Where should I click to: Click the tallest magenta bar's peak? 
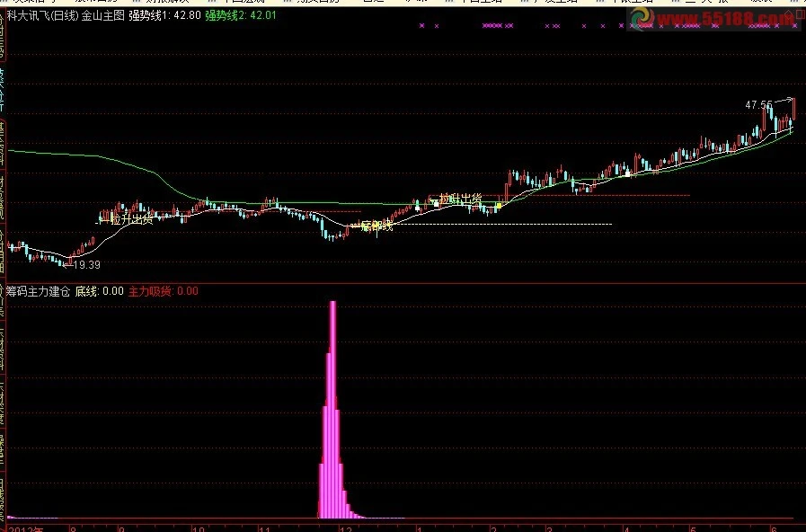333,304
